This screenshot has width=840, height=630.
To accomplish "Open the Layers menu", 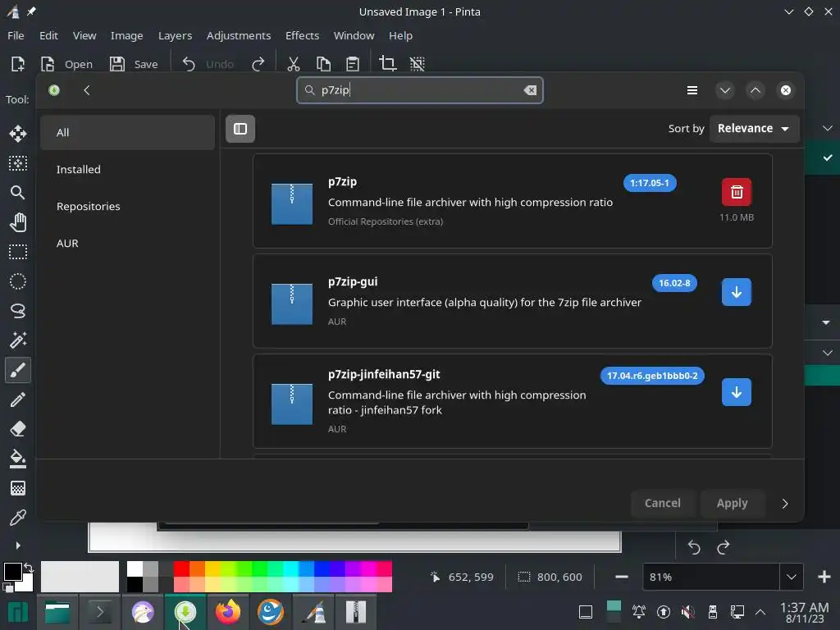I will click(x=175, y=35).
